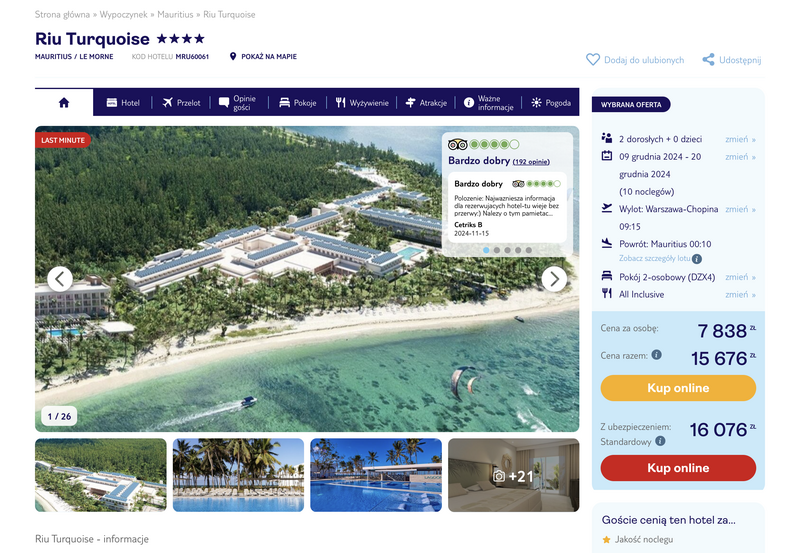
Task: Click info icon beside Cena razem
Action: (x=657, y=355)
